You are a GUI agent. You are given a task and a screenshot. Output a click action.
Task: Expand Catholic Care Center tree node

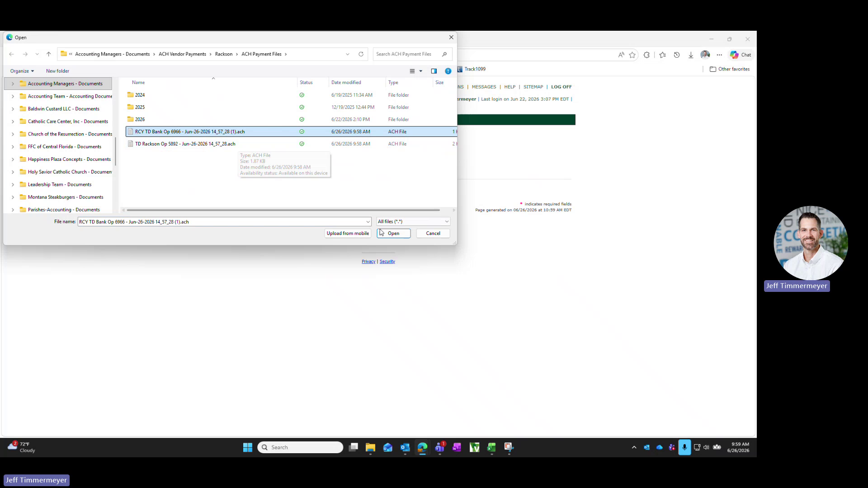click(13, 122)
